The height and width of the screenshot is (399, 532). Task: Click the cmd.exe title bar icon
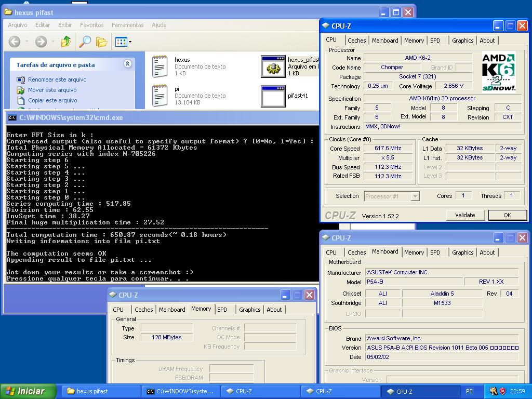pos(12,118)
